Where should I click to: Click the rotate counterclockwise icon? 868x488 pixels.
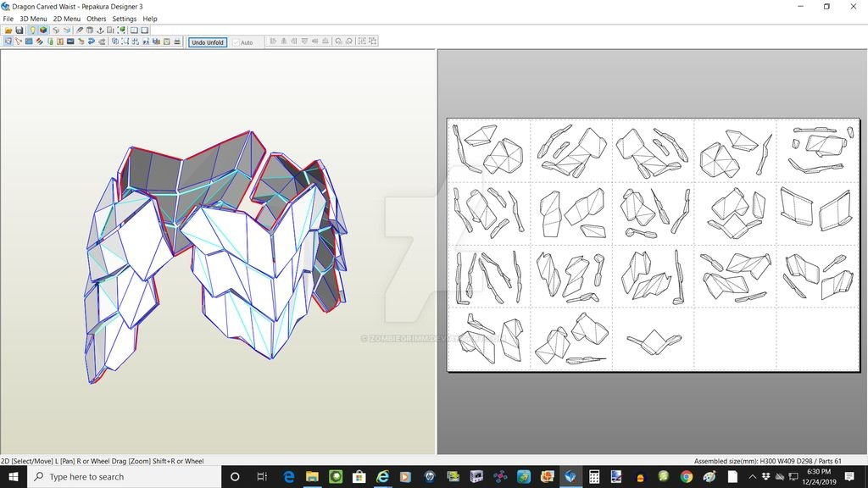338,41
